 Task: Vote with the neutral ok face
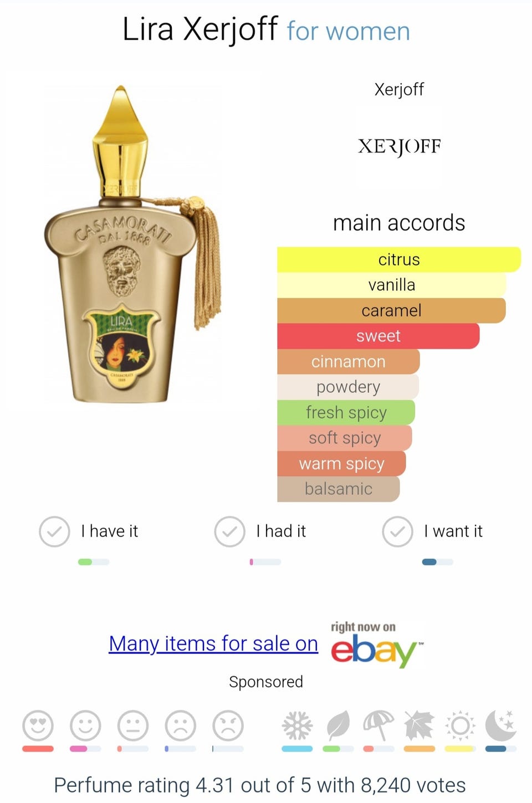point(133,725)
